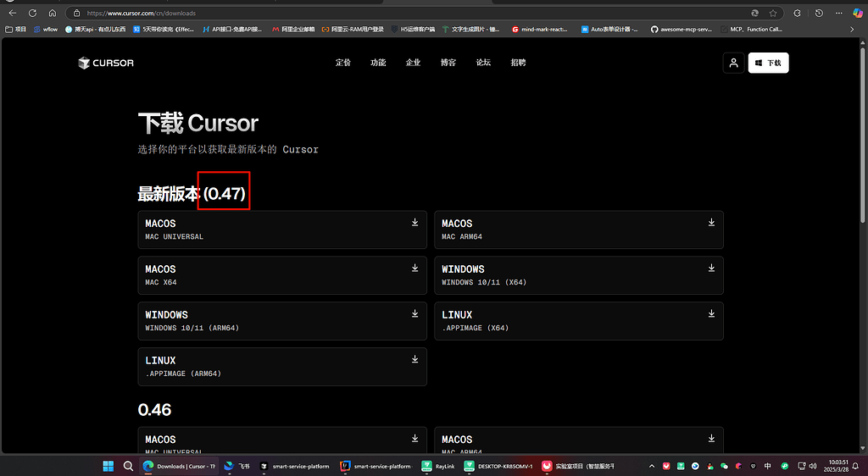
Task: Open 企业 enterprise page
Action: 413,63
